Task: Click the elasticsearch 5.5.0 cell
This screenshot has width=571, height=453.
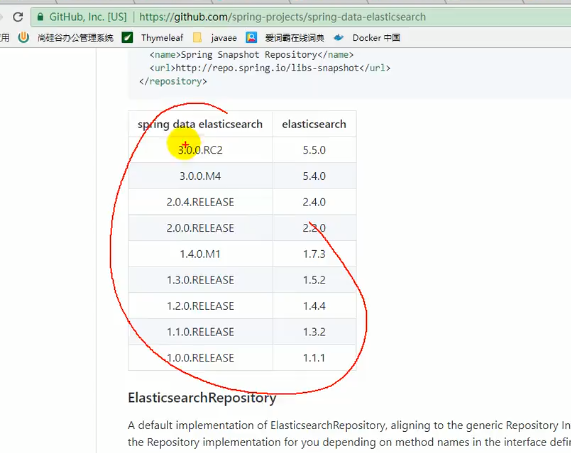Action: pyautogui.click(x=314, y=150)
